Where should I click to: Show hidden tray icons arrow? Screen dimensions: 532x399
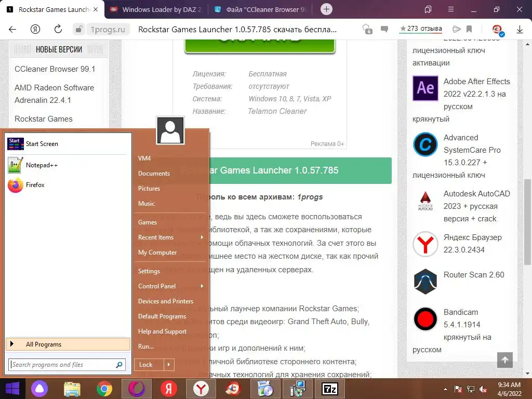pyautogui.click(x=445, y=389)
